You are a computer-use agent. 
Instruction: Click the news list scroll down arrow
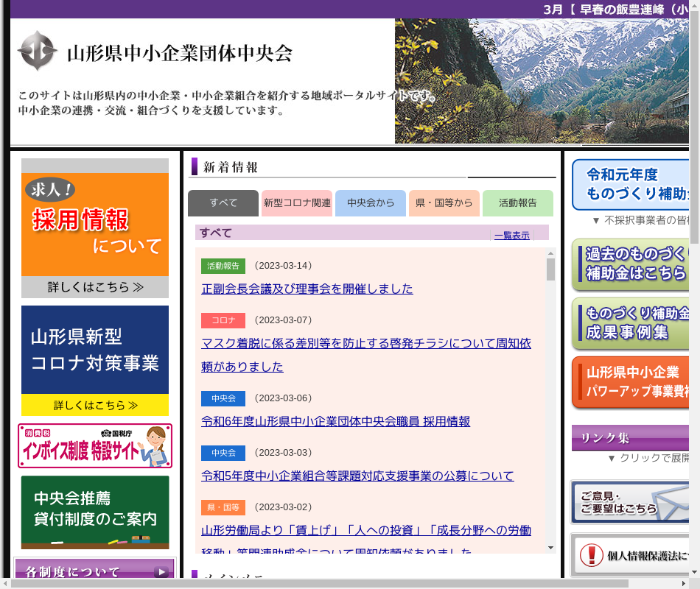(x=550, y=548)
